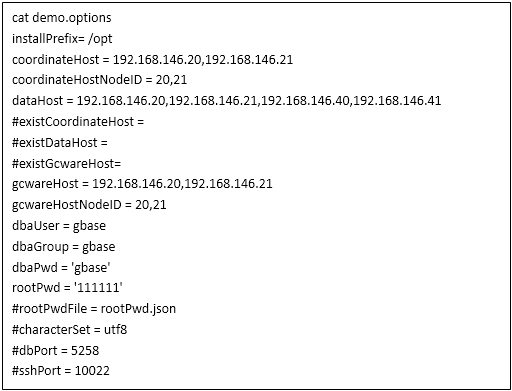
Task: Click the #existCoordinateHost commented line
Action: click(x=78, y=122)
